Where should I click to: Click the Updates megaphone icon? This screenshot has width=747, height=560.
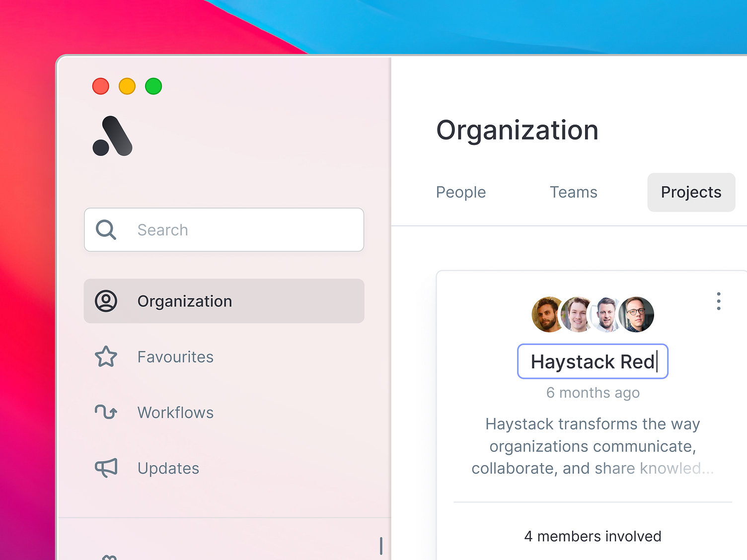(106, 468)
